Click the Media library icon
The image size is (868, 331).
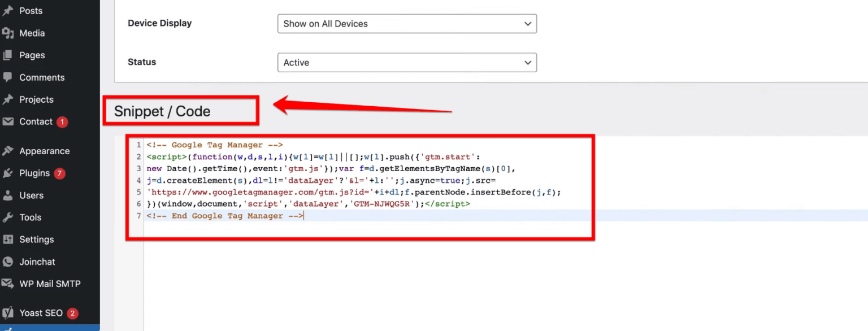(x=8, y=33)
